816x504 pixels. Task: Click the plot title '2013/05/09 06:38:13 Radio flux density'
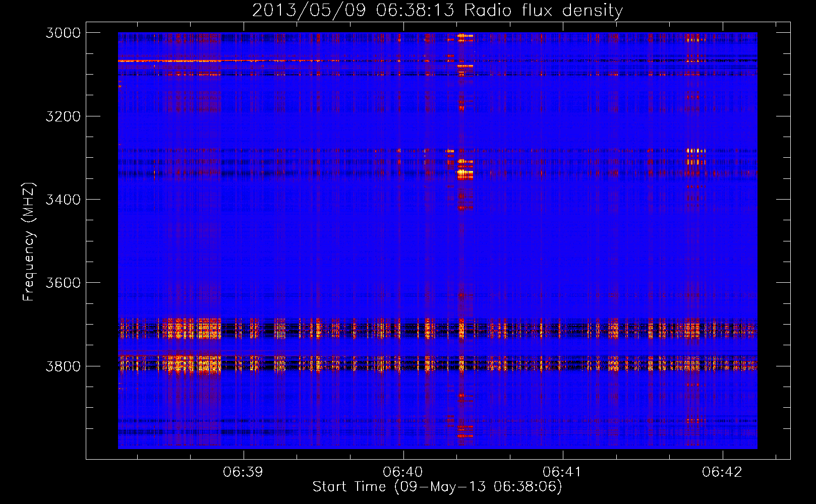(437, 10)
